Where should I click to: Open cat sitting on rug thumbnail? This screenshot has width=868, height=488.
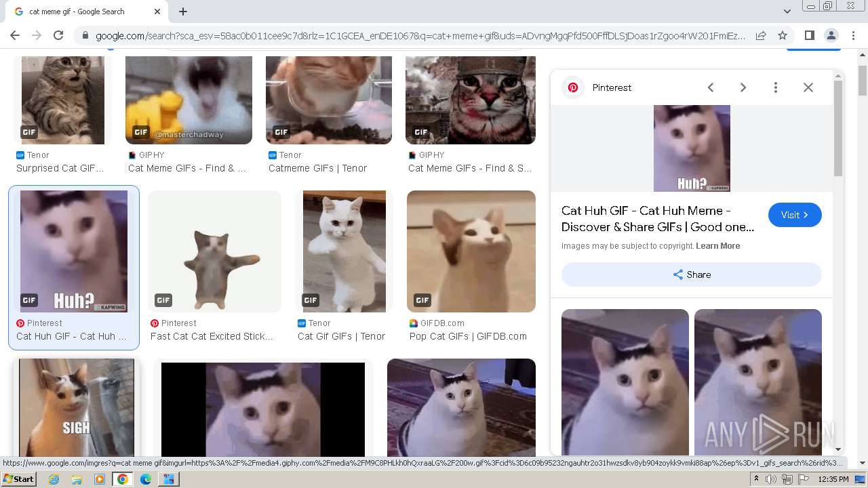pos(461,407)
